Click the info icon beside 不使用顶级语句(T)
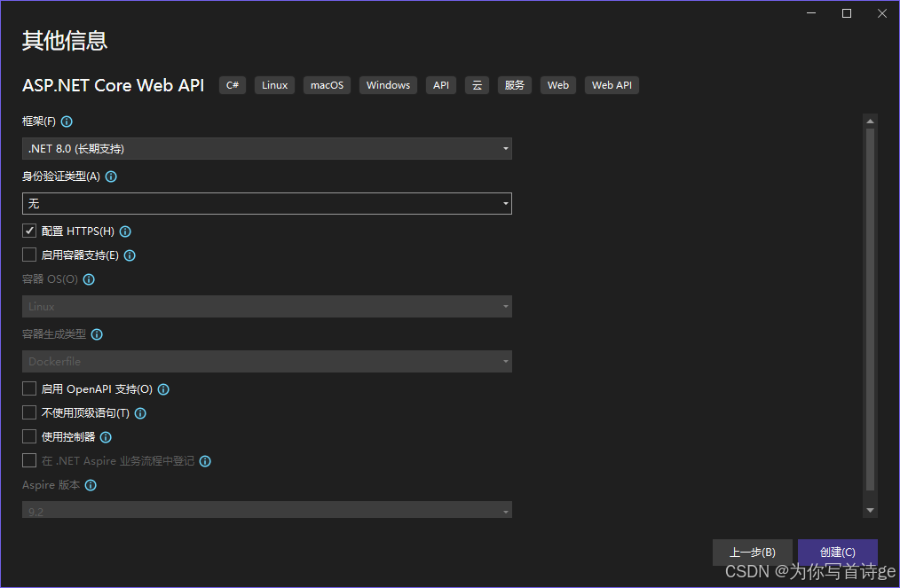The width and height of the screenshot is (900, 588). pos(140,413)
